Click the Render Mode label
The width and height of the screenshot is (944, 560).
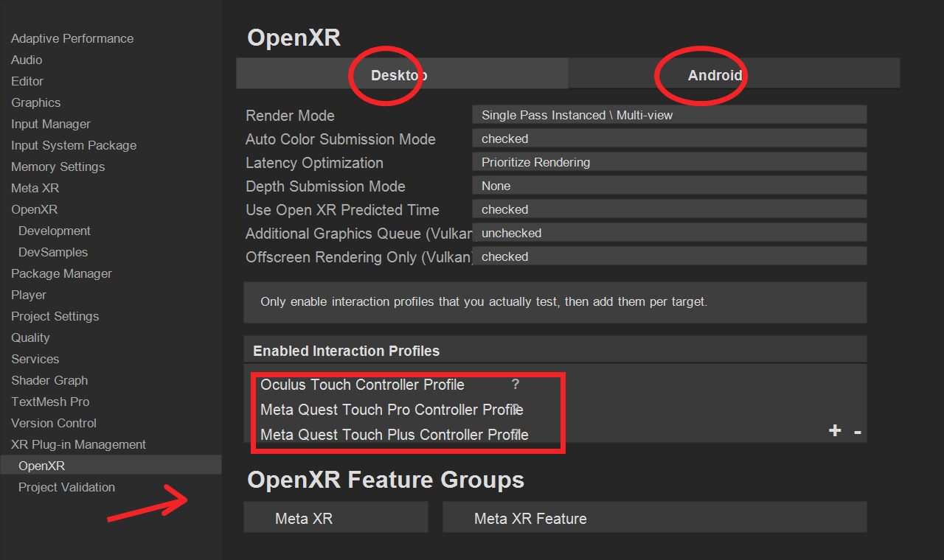tap(290, 116)
